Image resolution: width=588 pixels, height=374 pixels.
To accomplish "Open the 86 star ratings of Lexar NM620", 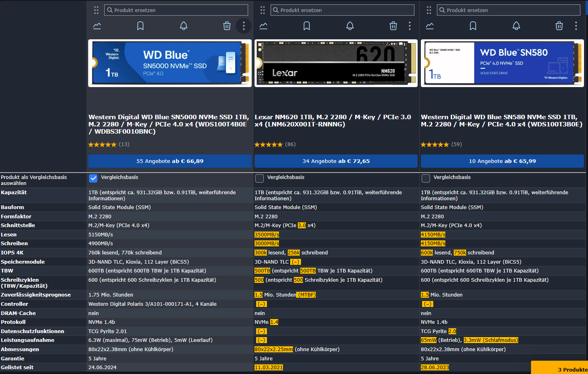I will point(275,144).
